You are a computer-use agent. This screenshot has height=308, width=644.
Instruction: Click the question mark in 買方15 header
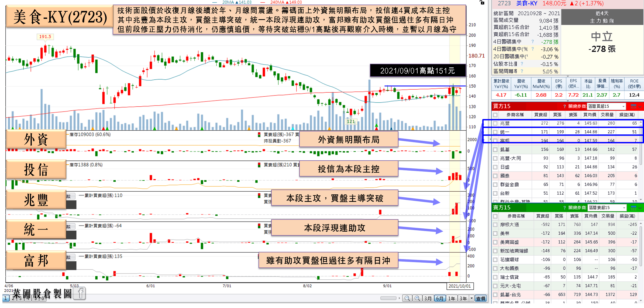click(564, 106)
